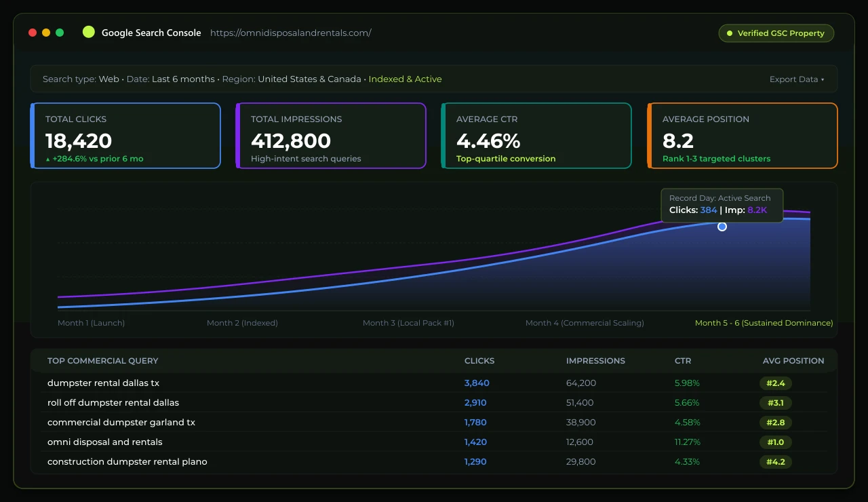Image resolution: width=868 pixels, height=502 pixels.
Task: Click the 38,900 impressions value
Action: click(581, 423)
